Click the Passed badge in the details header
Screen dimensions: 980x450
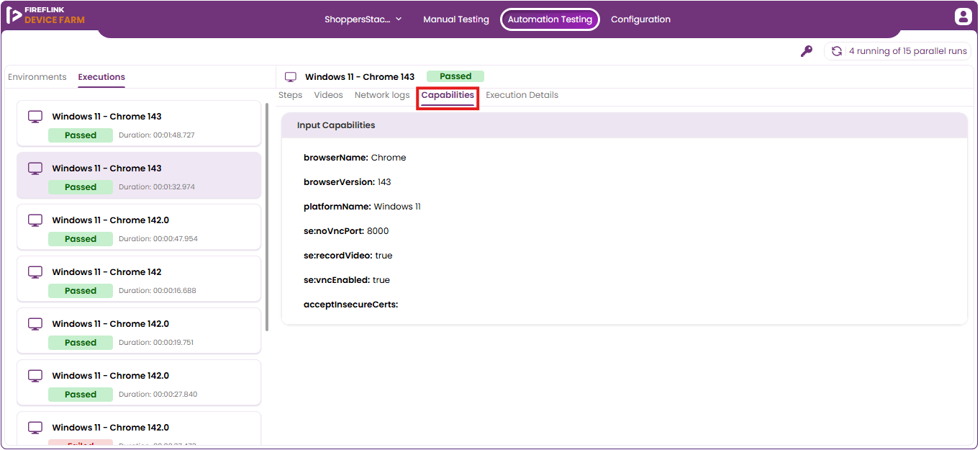[455, 76]
